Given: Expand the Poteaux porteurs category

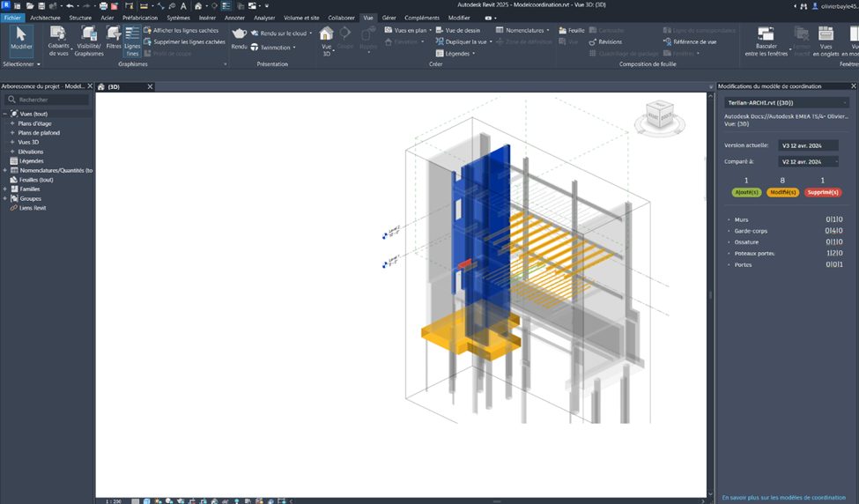Looking at the screenshot, I should [x=729, y=254].
